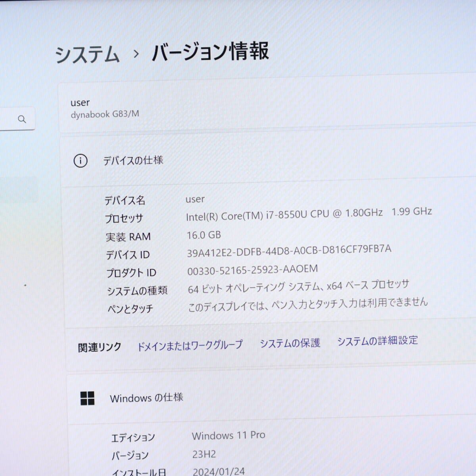Select the Intel Core i7-8550U processor value

click(309, 214)
